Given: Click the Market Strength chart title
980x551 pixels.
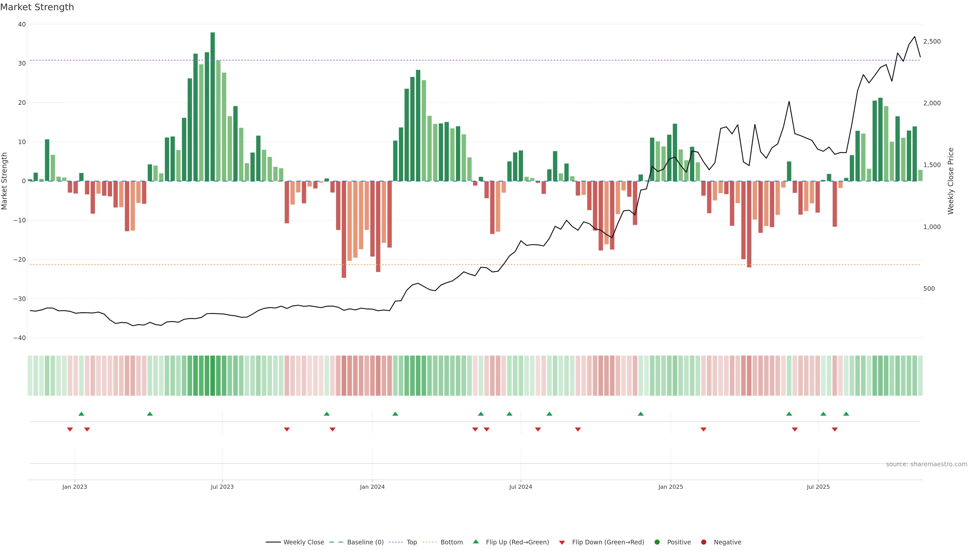Looking at the screenshot, I should [37, 7].
